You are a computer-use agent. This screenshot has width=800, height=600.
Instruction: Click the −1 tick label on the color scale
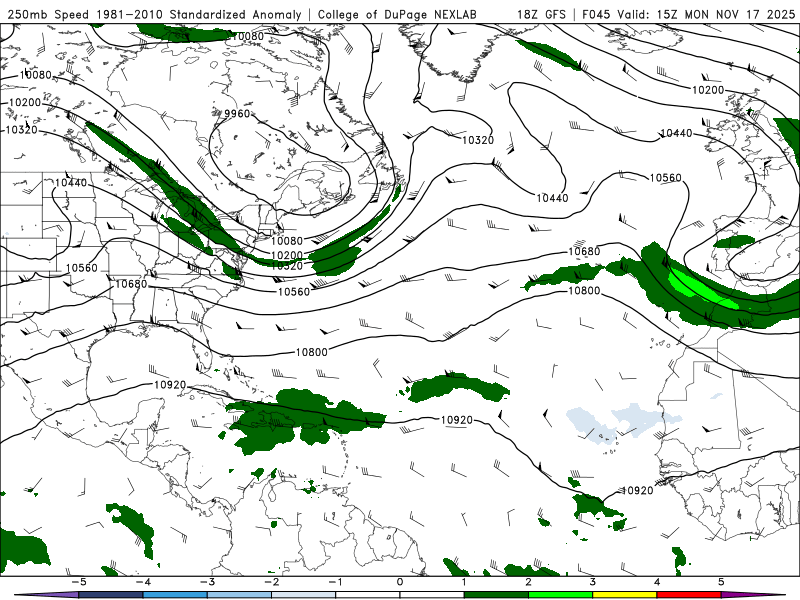pyautogui.click(x=335, y=582)
